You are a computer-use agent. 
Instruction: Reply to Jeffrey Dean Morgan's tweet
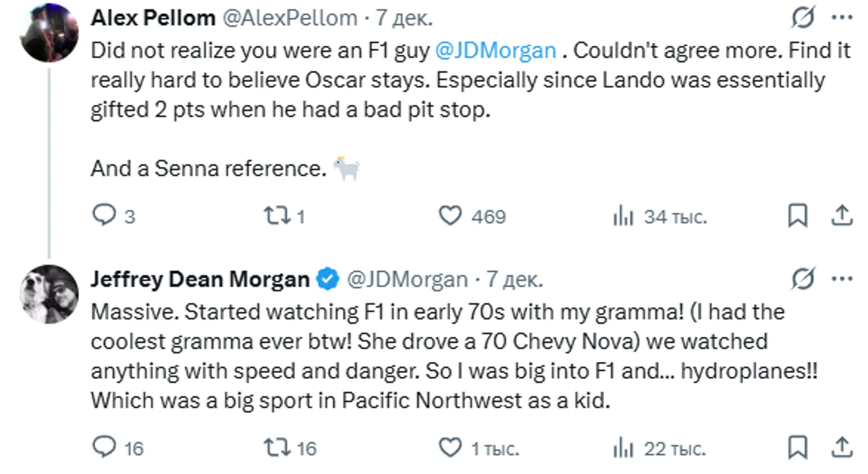click(x=105, y=447)
